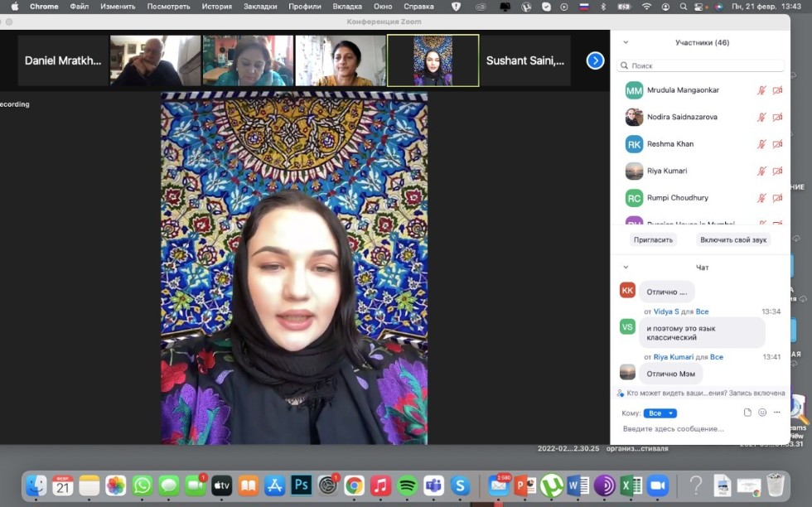Viewport: 812px width, 507px height.
Task: Collapse the Чат panel chevron
Action: tap(626, 268)
